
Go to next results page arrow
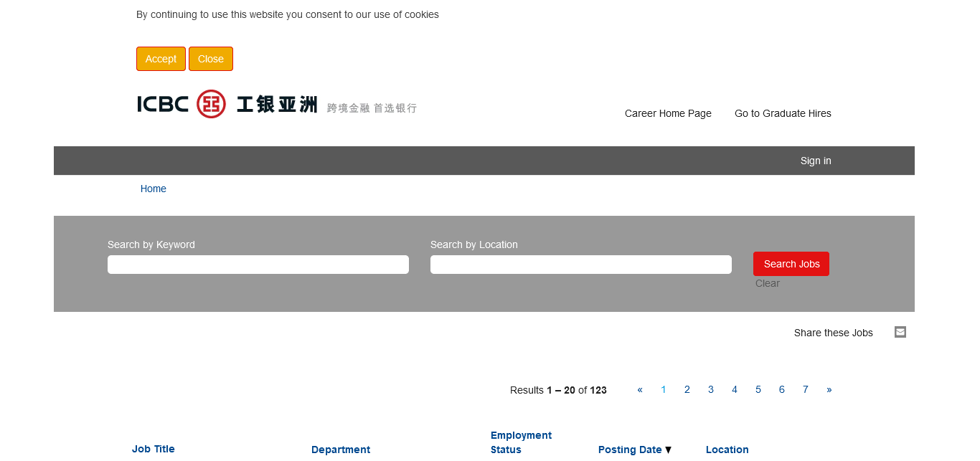click(x=829, y=390)
